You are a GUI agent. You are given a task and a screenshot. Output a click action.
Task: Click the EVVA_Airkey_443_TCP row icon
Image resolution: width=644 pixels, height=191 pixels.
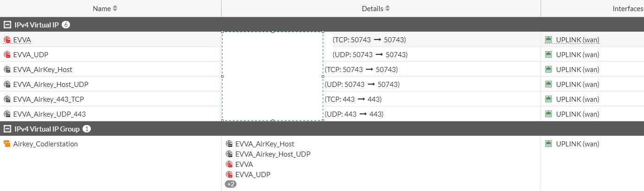[x=7, y=99]
